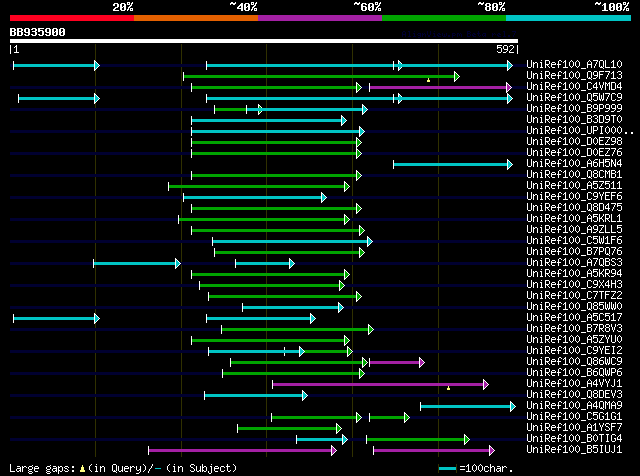Click the UniRef100_B6QWP6 label

click(574, 373)
